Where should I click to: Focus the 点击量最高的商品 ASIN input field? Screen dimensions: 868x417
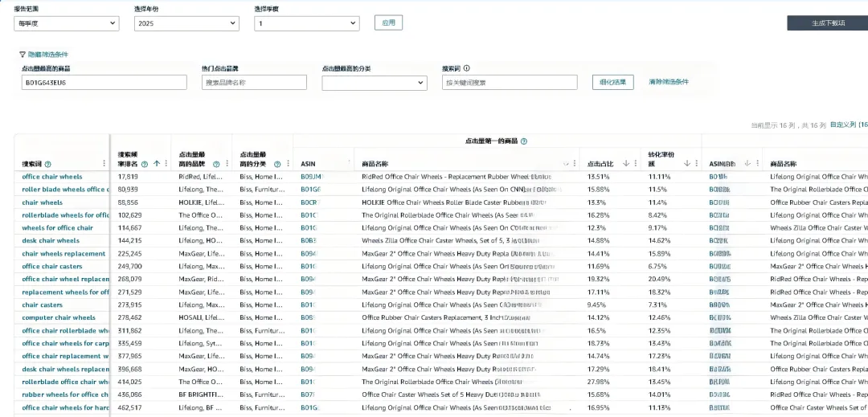coord(104,83)
